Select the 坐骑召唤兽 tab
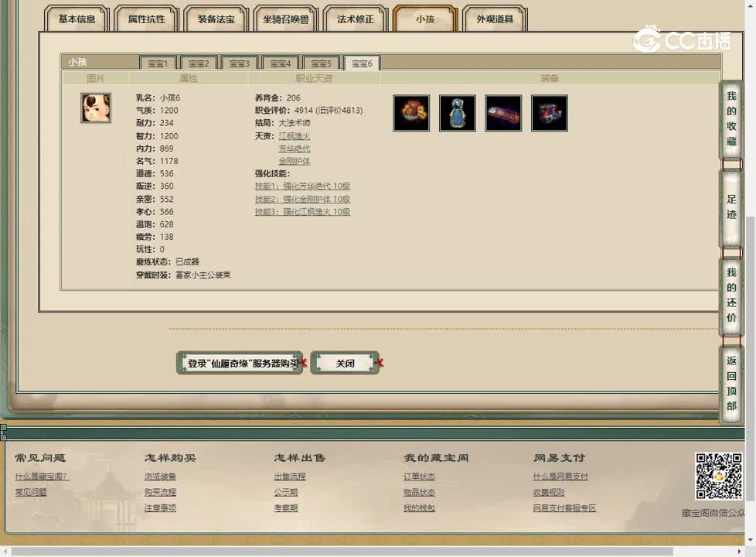 coord(285,19)
